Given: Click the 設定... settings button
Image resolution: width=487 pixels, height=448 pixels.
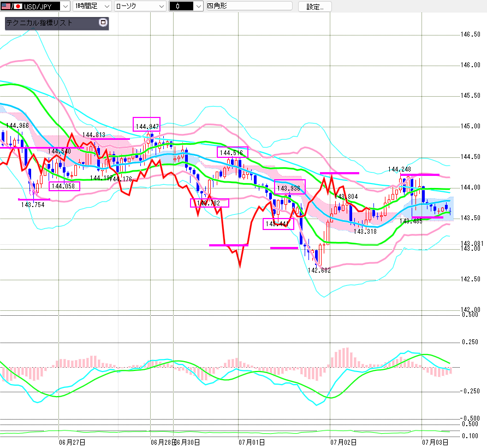Looking at the screenshot, I should 314,7.
